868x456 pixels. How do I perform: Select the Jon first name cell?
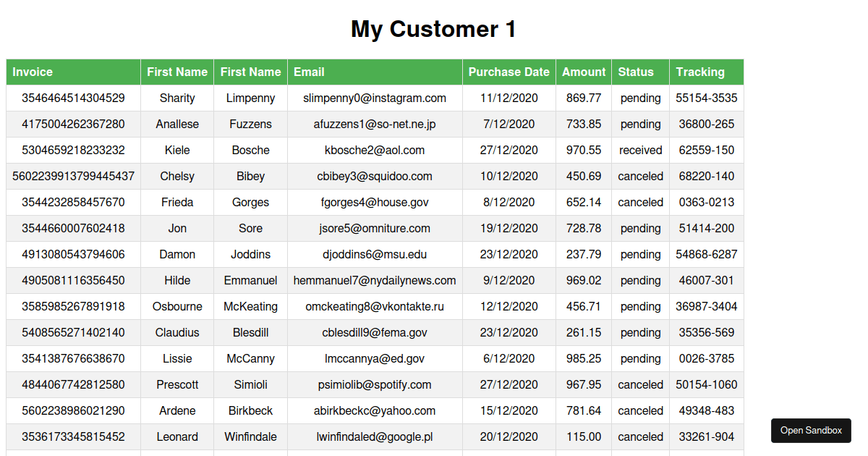coord(177,229)
